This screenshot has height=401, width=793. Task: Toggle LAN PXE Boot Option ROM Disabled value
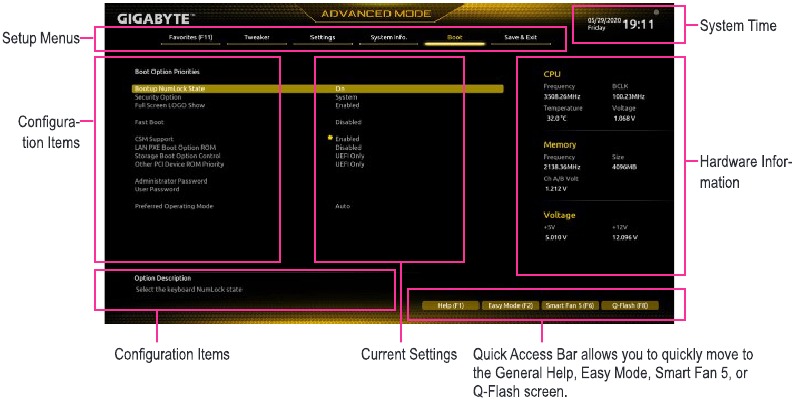pyautogui.click(x=348, y=147)
